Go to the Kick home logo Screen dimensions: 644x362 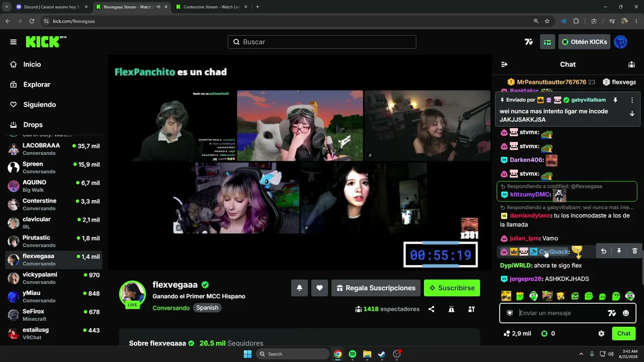tap(46, 42)
